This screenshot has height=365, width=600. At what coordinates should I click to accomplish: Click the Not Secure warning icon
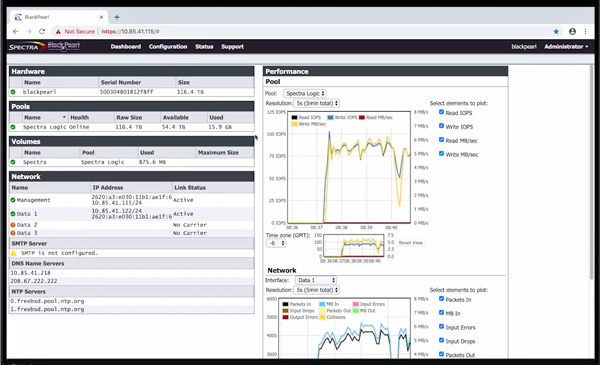[x=58, y=31]
